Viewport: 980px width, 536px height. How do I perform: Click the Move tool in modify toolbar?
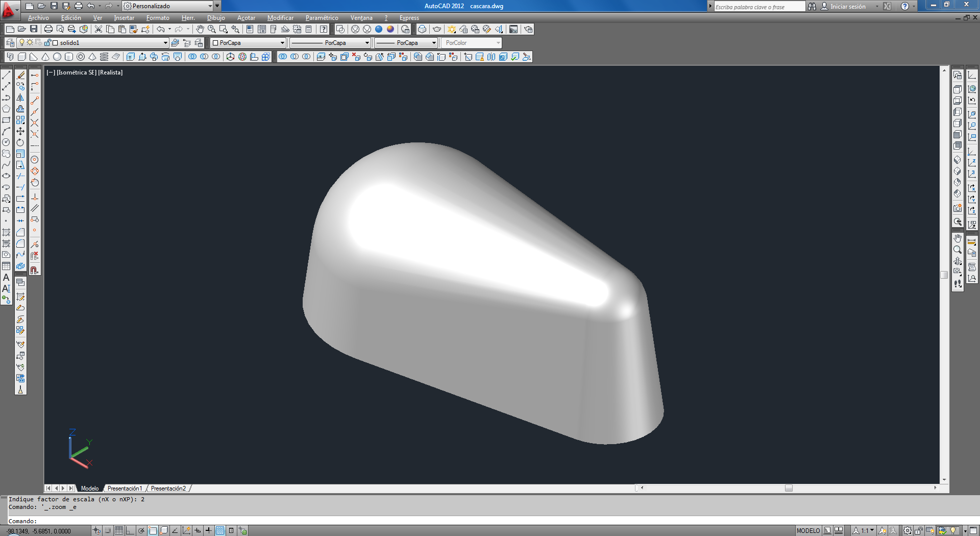pos(20,131)
